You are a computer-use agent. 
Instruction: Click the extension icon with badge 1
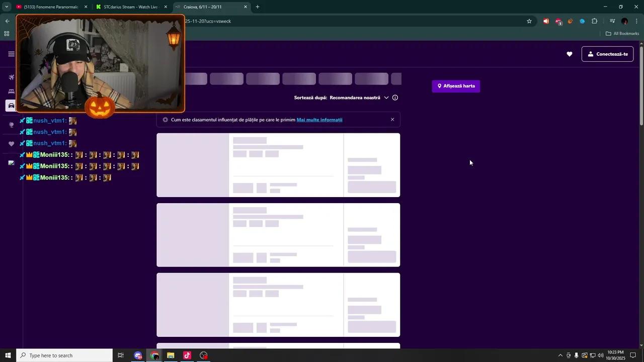558,21
